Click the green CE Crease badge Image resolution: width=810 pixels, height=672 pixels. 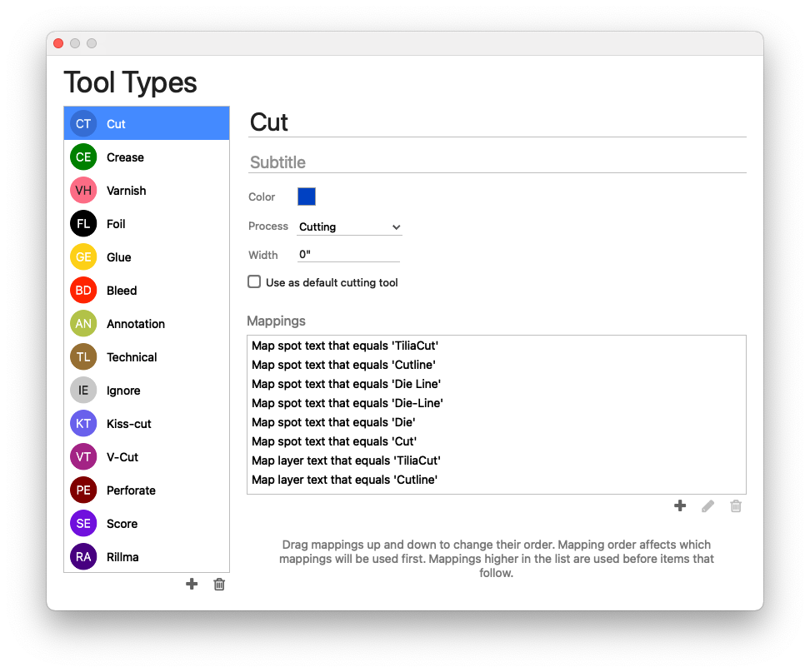pyautogui.click(x=83, y=157)
